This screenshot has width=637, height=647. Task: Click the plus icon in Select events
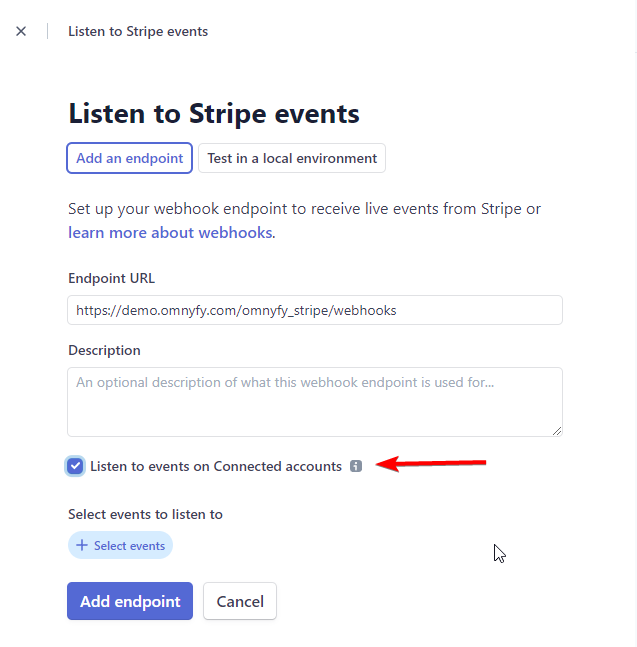point(82,545)
